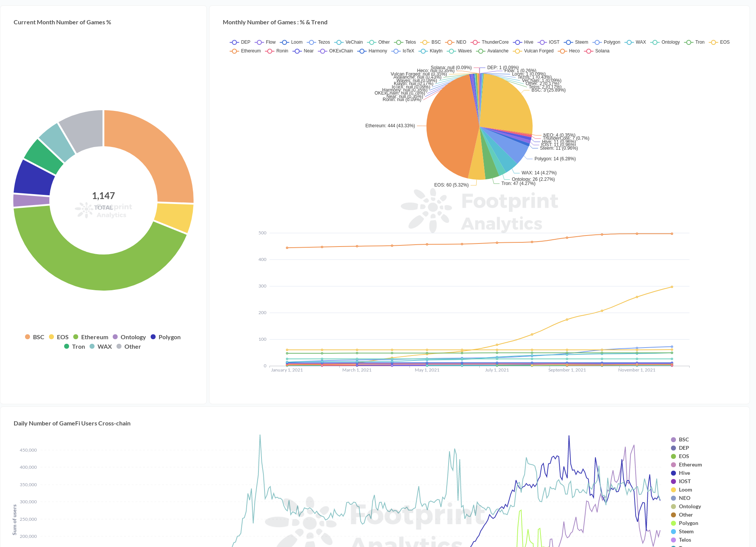The image size is (756, 547).
Task: Click the Avalanche legend icon in the top chart
Action: pos(481,51)
